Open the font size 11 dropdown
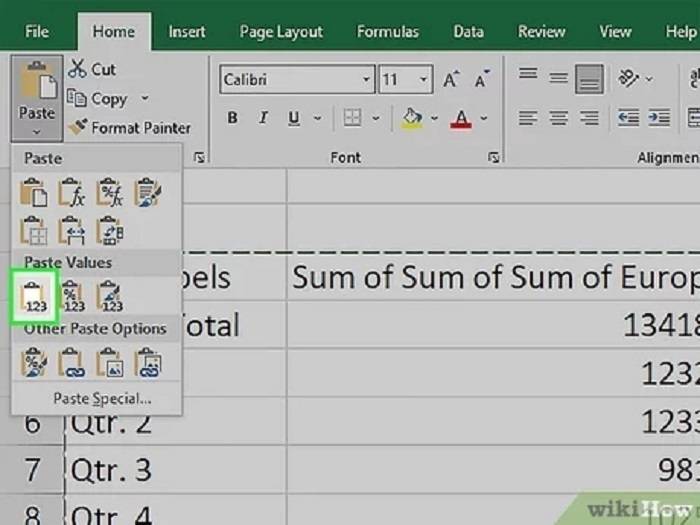700x525 pixels. [x=423, y=79]
